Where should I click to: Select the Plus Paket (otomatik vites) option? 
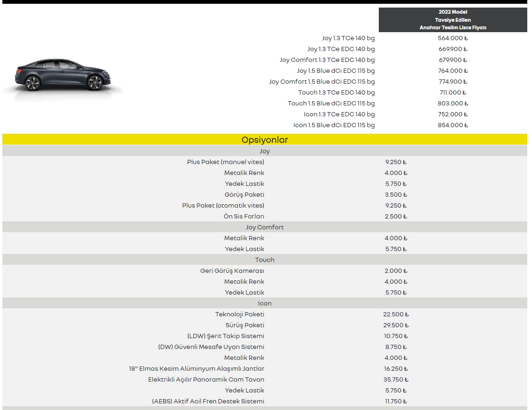tap(223, 206)
